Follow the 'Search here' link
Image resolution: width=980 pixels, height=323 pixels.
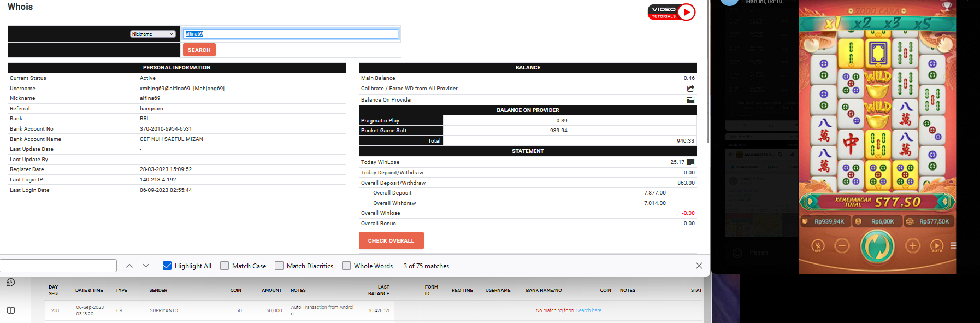click(589, 310)
